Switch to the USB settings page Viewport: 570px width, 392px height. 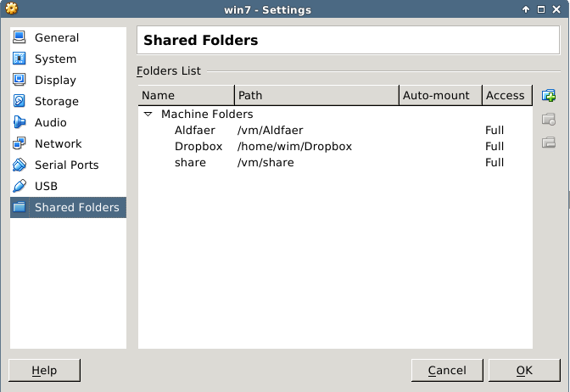tap(46, 186)
